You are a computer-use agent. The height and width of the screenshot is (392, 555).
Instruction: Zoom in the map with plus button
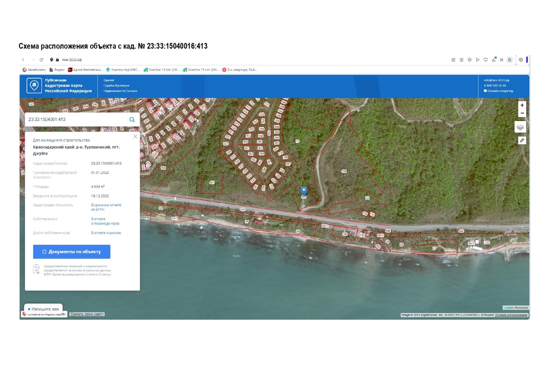pyautogui.click(x=522, y=105)
